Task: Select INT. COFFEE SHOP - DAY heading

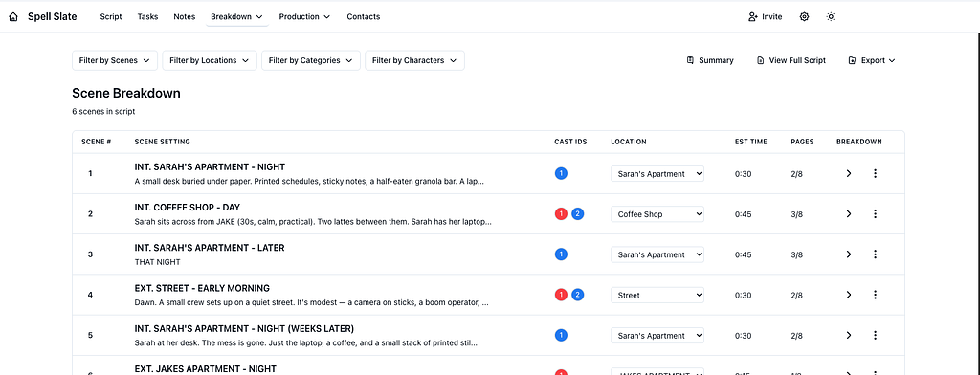Action: tap(188, 208)
